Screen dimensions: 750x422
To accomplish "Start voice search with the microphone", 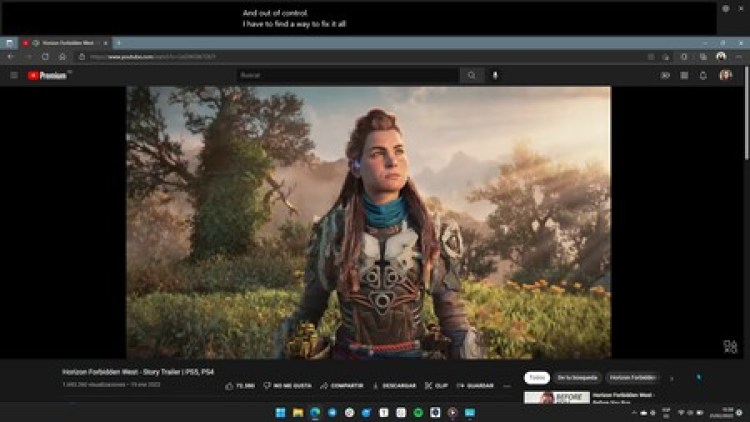I will coord(495,75).
